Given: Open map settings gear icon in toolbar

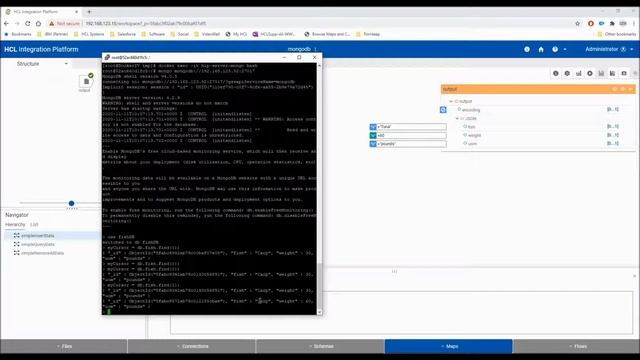Looking at the screenshot, I should point(567,73).
